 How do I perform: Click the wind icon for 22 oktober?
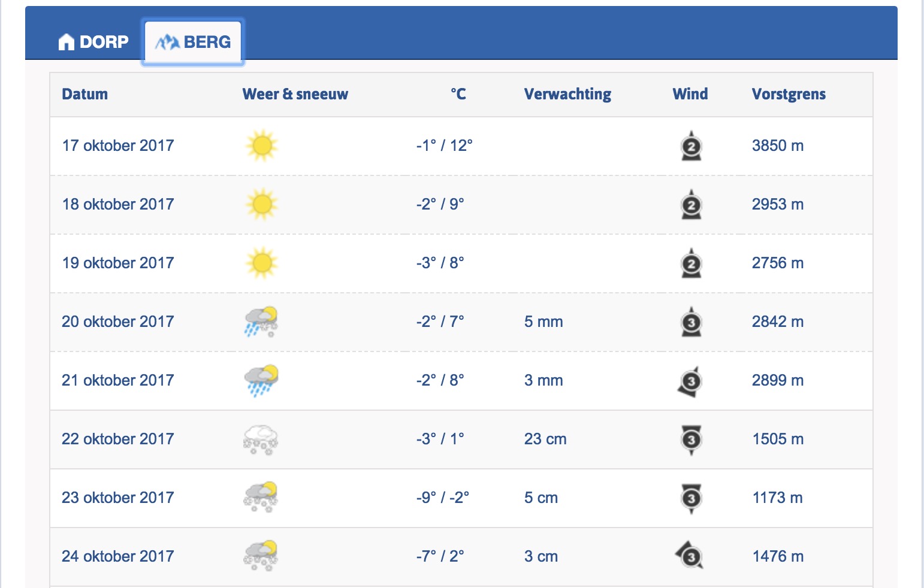coord(691,440)
